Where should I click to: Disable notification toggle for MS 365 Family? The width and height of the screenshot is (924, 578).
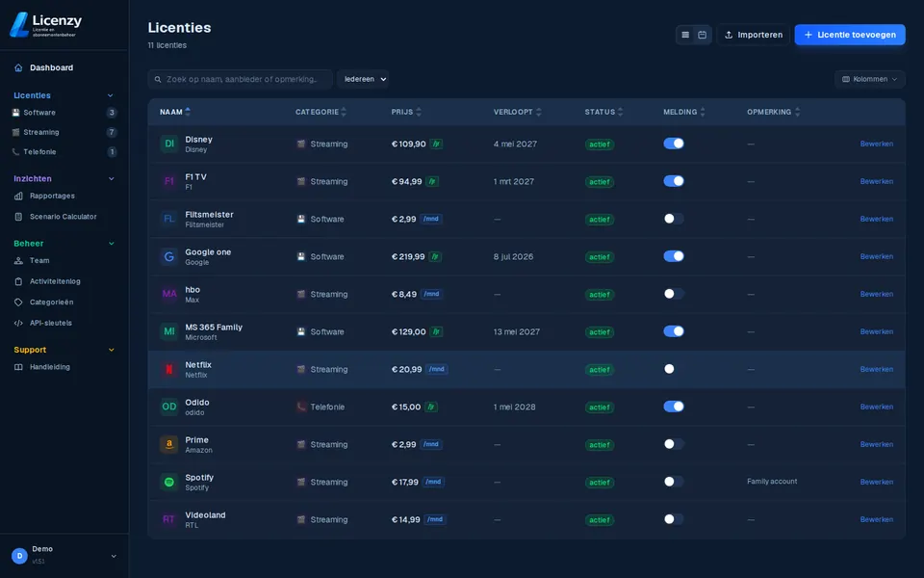(674, 331)
